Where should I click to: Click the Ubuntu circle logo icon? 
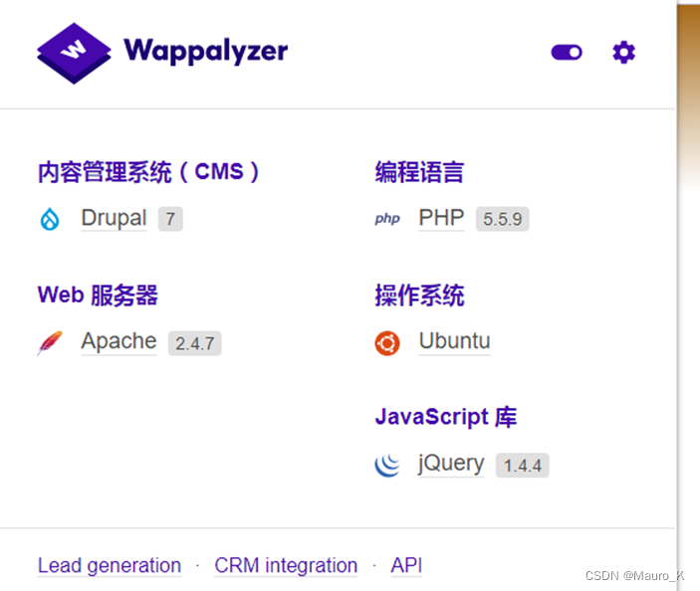coord(387,343)
